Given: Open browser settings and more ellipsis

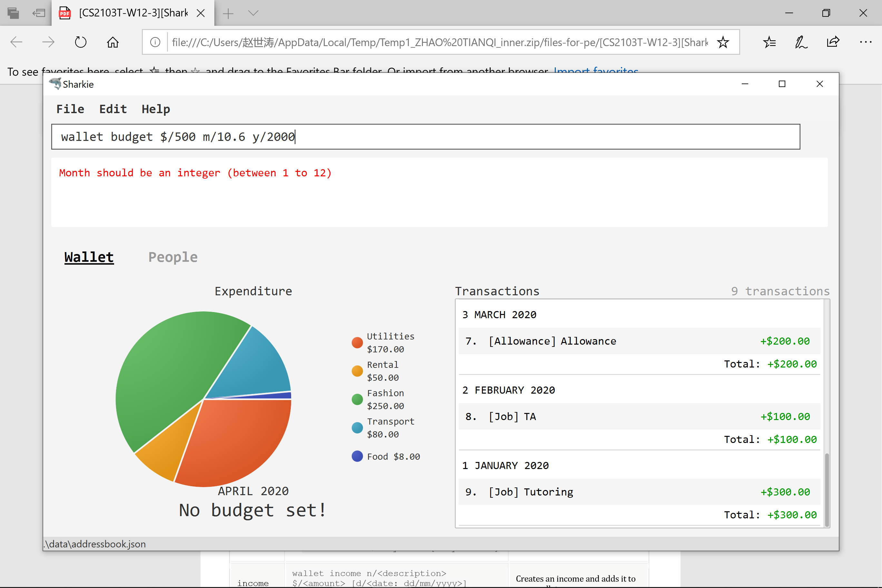Looking at the screenshot, I should coord(866,42).
